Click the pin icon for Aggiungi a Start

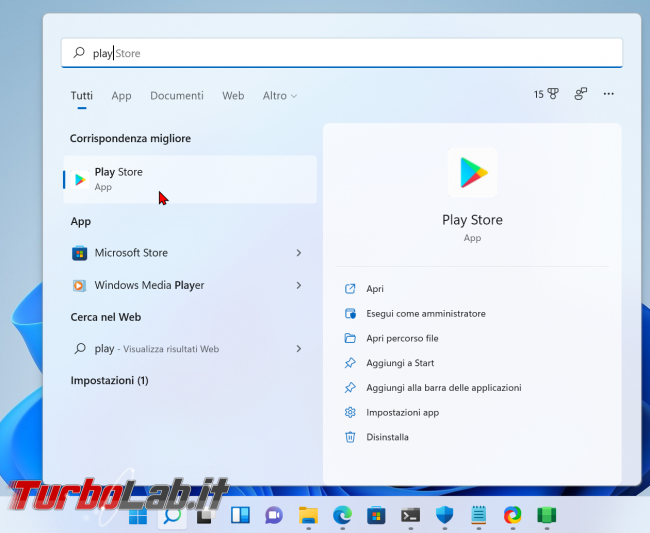click(350, 363)
